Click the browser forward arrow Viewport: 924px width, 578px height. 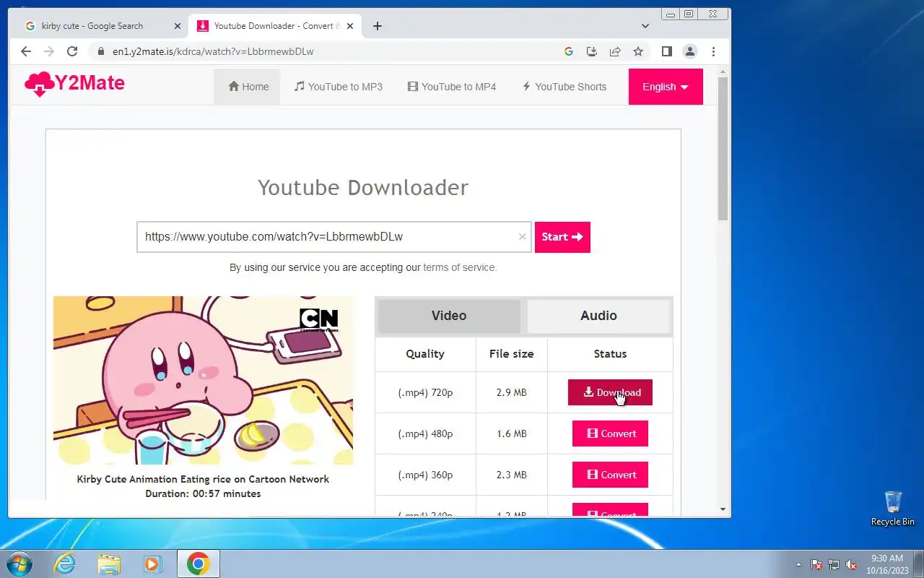tap(49, 51)
